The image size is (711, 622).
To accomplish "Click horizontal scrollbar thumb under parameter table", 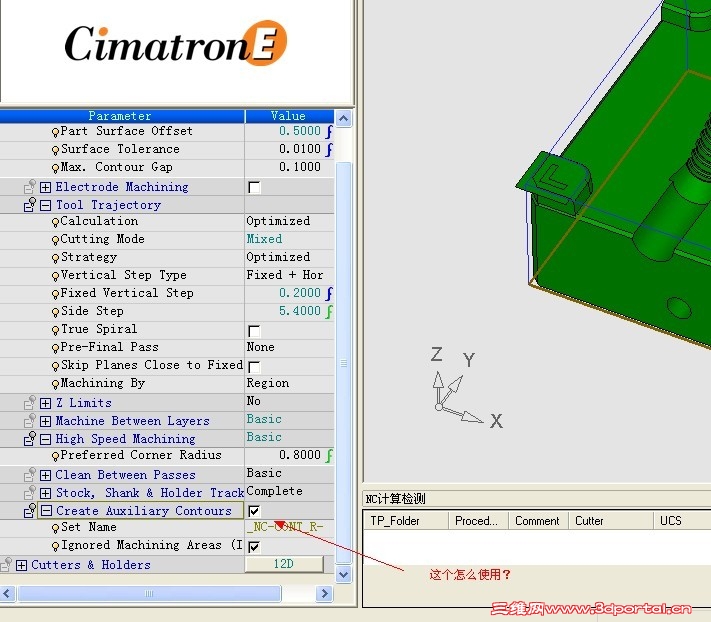I will 149,593.
